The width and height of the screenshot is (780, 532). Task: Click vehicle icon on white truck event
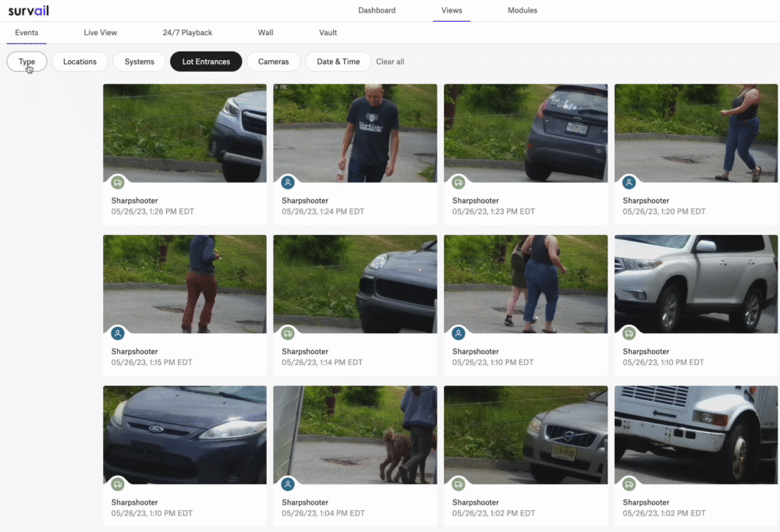tap(629, 484)
